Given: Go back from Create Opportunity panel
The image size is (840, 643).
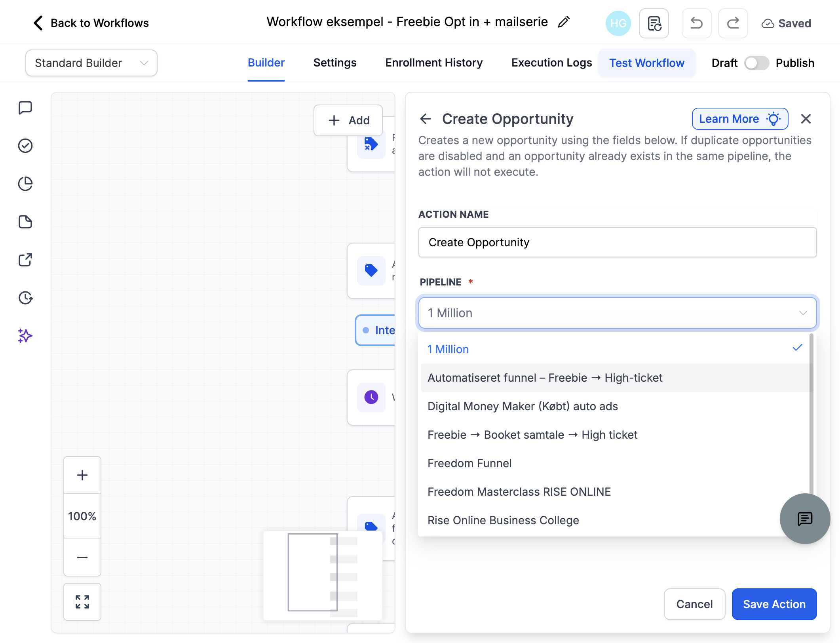Looking at the screenshot, I should click(x=426, y=119).
